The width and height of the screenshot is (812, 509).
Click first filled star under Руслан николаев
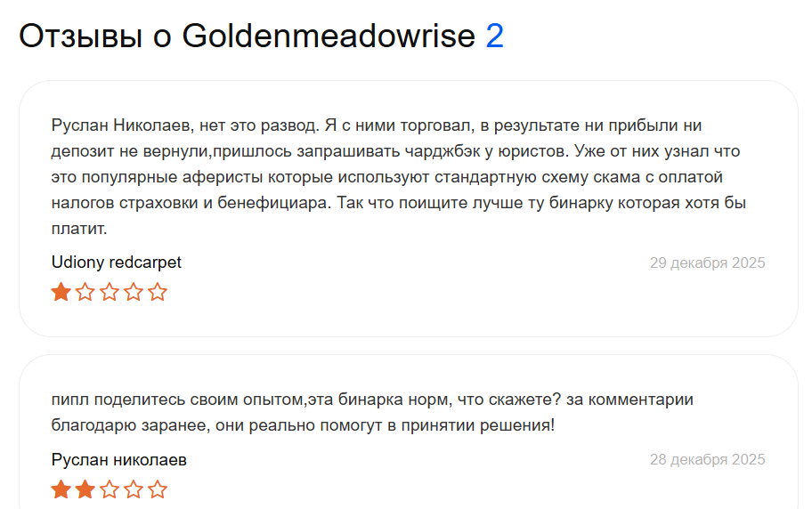click(61, 489)
